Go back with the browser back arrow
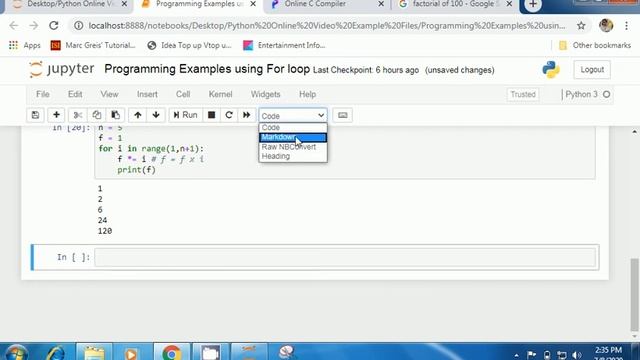Viewport: 640px width, 360px height. [x=13, y=26]
